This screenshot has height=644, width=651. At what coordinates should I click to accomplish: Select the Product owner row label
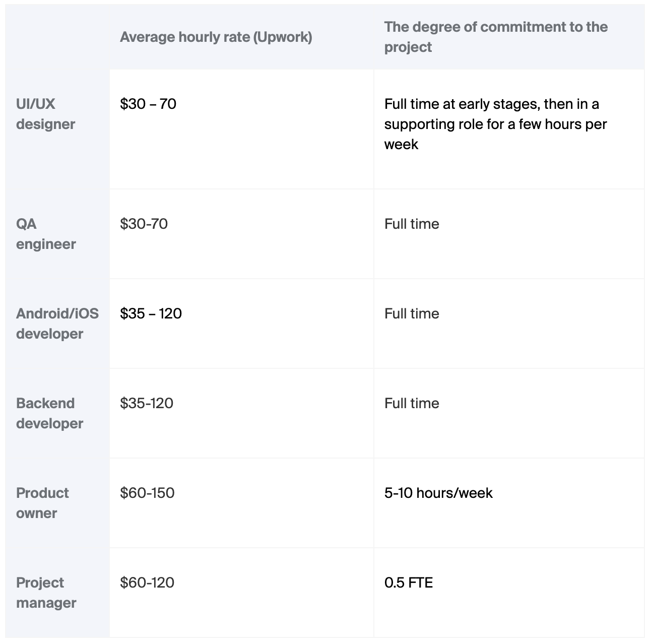42,503
